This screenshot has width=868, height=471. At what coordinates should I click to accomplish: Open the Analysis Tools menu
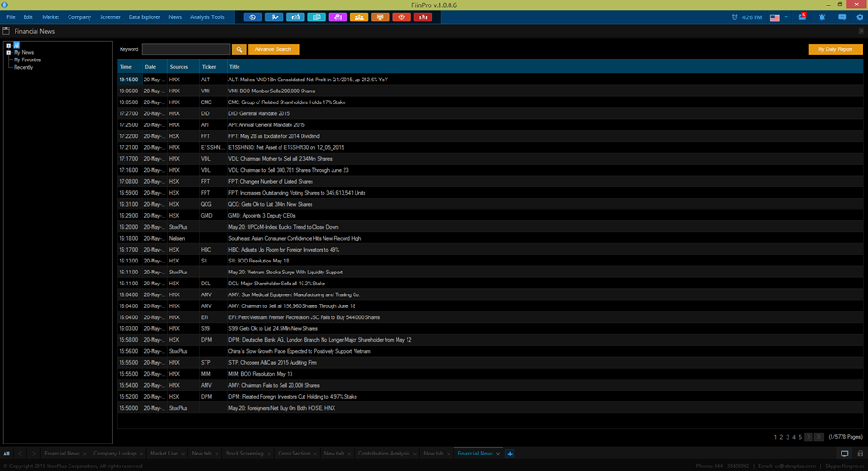(207, 17)
